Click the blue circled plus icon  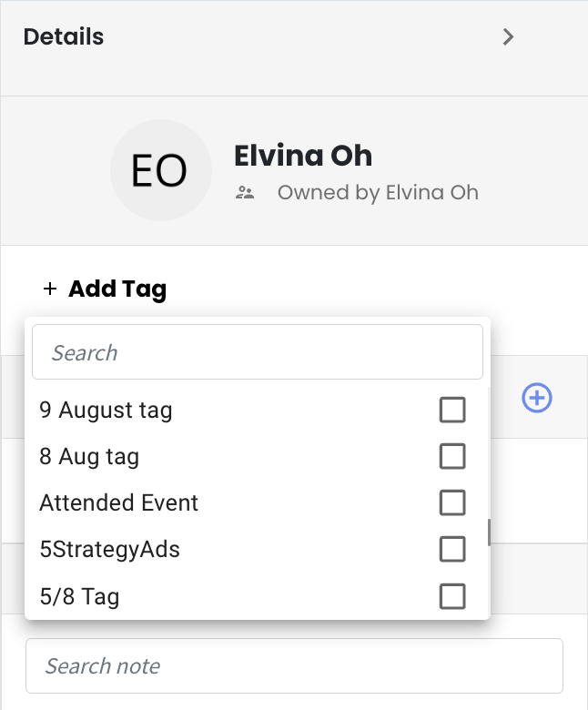[x=537, y=398]
